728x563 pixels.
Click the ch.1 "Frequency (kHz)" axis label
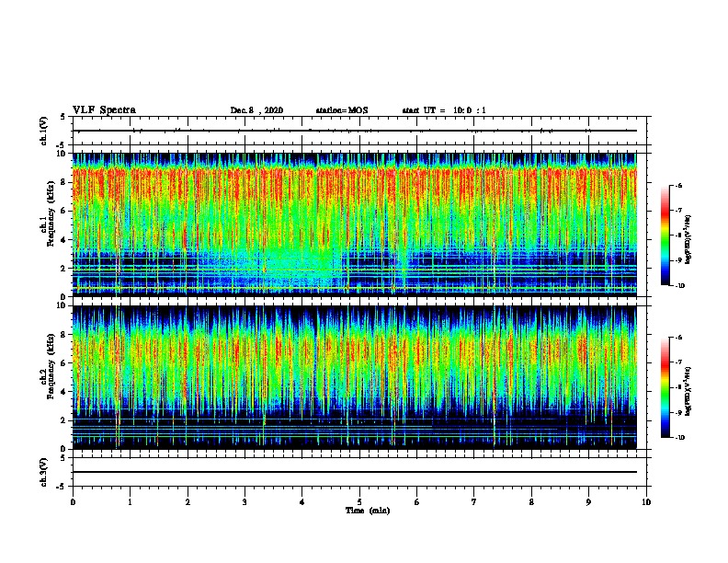coord(51,214)
